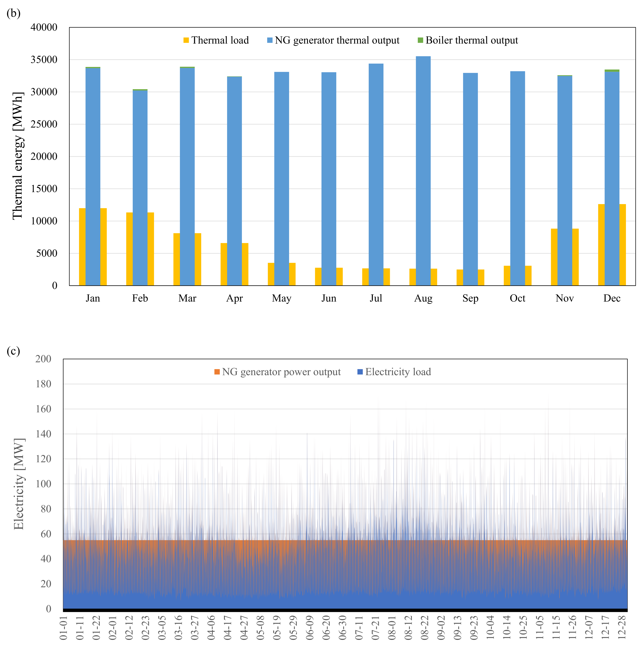
Task: Click the Nov month axis label
Action: coord(565,298)
